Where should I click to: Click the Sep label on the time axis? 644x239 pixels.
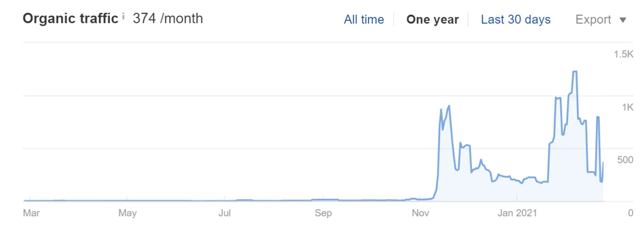coord(323,213)
